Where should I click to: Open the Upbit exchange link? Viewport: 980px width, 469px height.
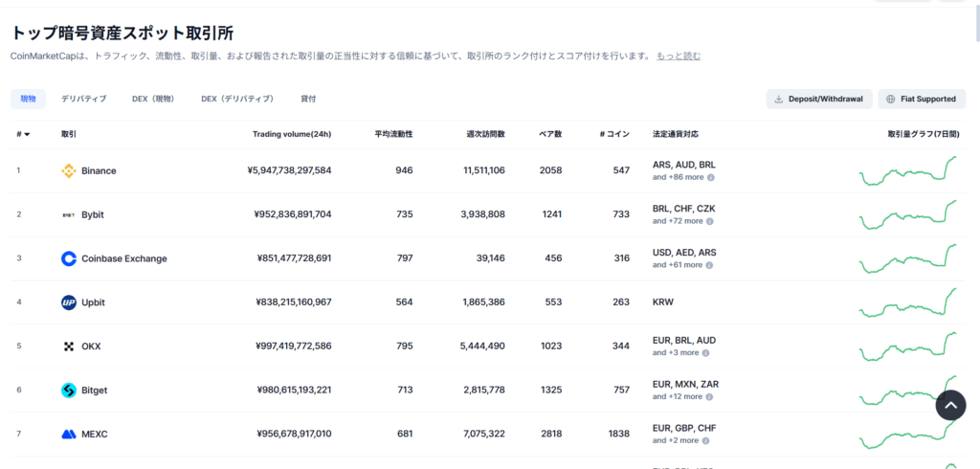coord(93,302)
